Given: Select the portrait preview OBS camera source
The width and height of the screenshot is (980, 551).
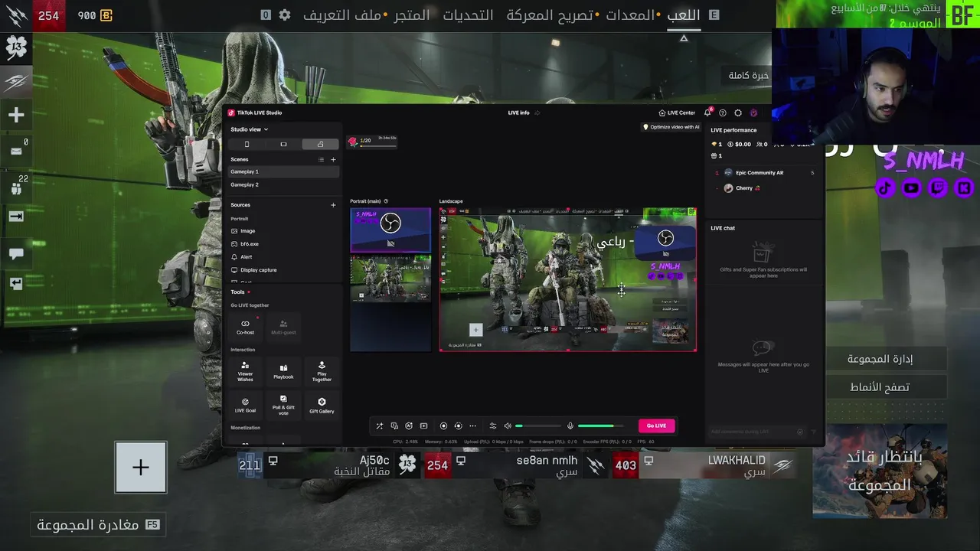Looking at the screenshot, I should coord(390,230).
